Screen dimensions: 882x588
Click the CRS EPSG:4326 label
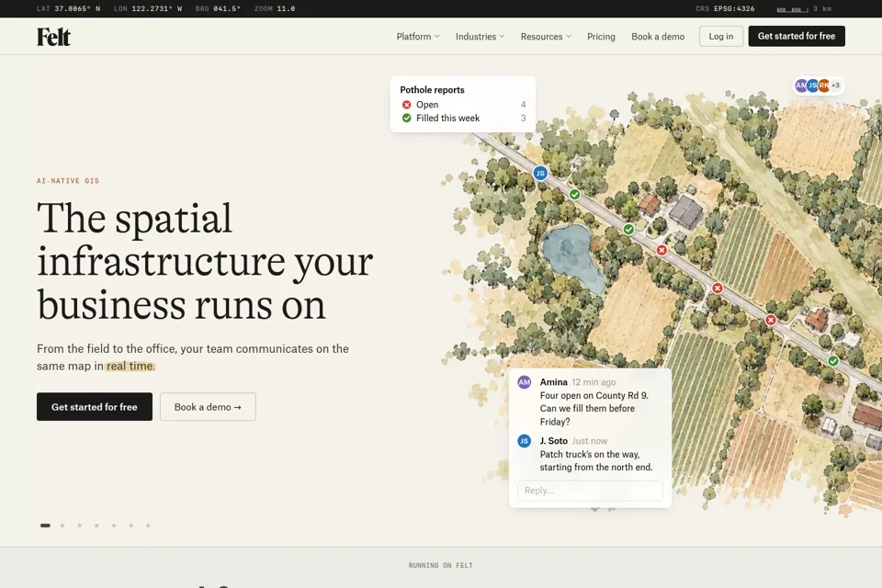tap(725, 9)
